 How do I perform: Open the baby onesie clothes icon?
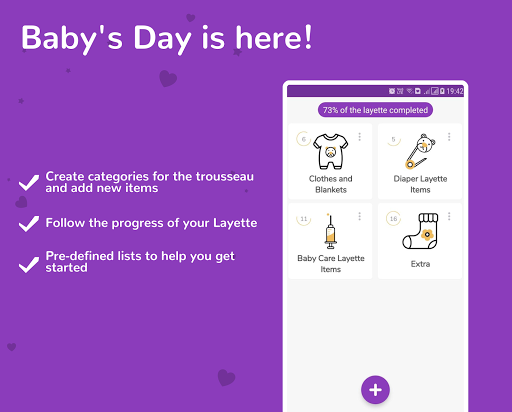click(331, 151)
